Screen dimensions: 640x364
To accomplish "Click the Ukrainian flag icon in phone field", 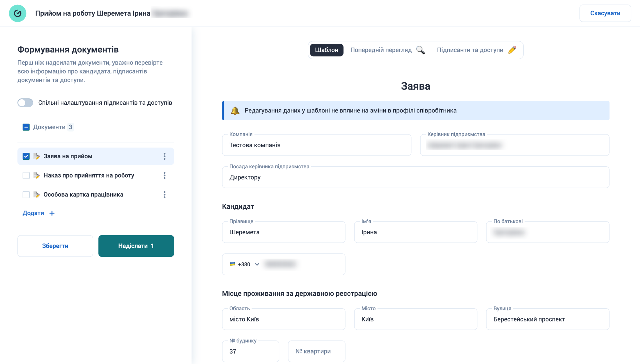I will [232, 264].
